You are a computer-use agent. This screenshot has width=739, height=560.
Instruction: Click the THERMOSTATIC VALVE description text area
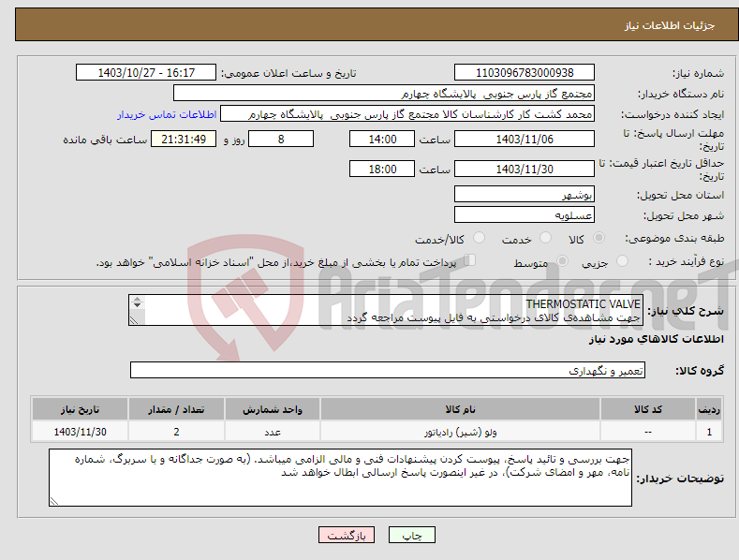coord(386,310)
